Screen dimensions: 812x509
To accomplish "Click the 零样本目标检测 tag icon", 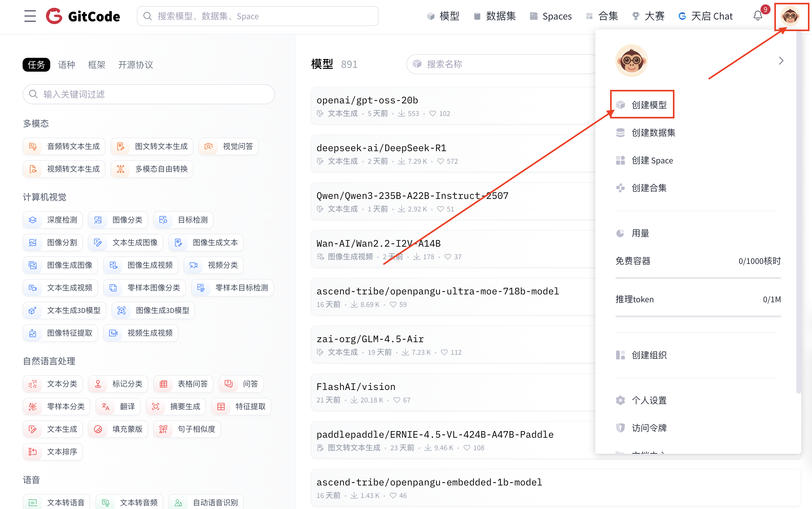I will [201, 288].
